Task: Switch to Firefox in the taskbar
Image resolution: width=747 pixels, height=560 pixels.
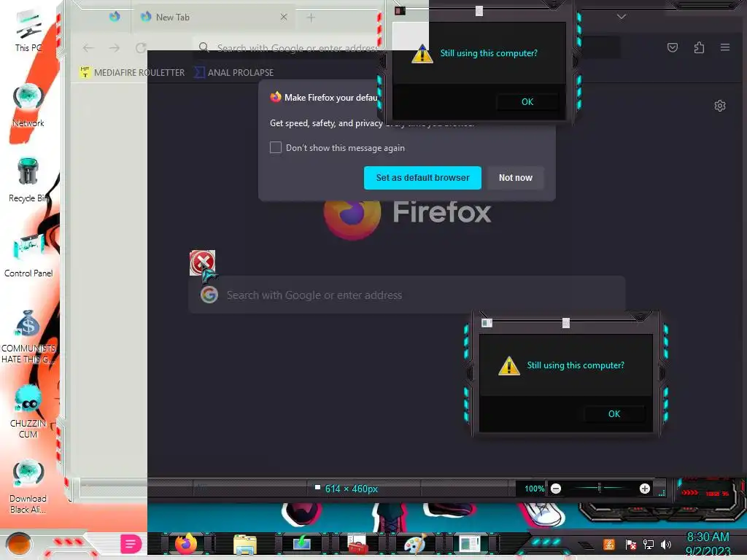Action: point(186,543)
